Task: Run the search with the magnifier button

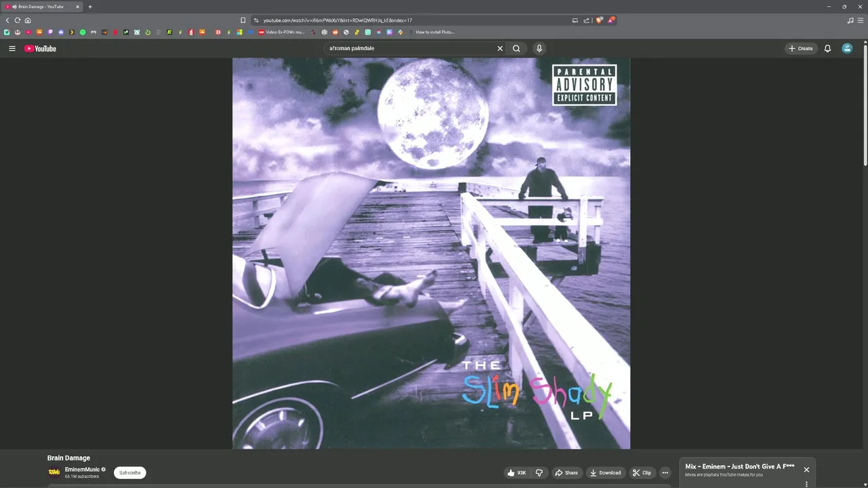Action: 516,48
